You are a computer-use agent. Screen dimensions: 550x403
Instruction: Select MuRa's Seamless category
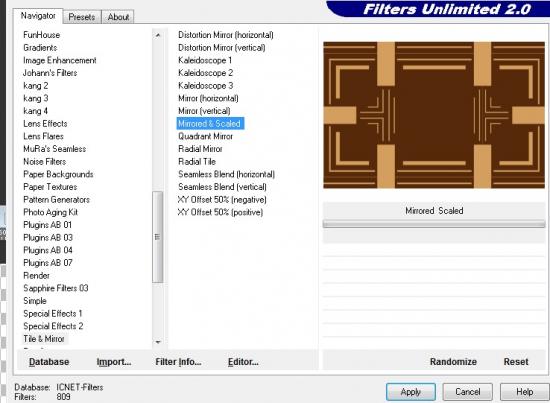tap(54, 149)
